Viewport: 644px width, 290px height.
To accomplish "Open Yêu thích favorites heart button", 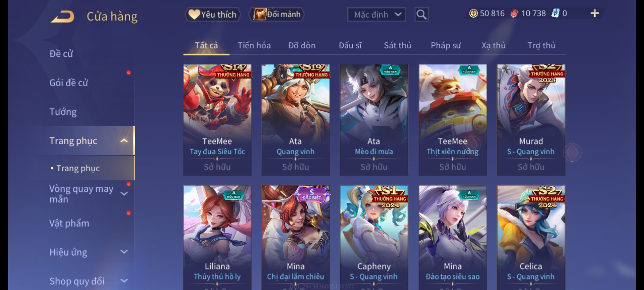I will [213, 15].
